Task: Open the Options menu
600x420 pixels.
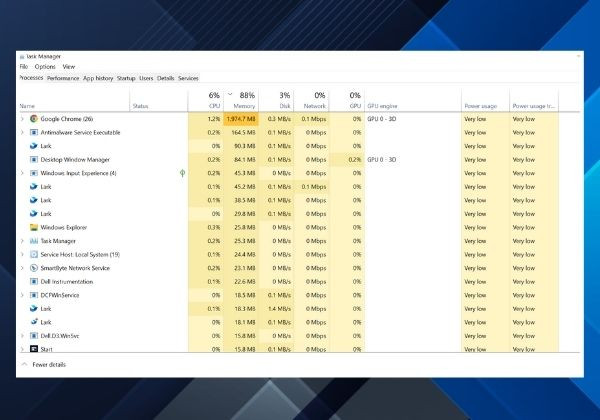Action: [x=45, y=67]
